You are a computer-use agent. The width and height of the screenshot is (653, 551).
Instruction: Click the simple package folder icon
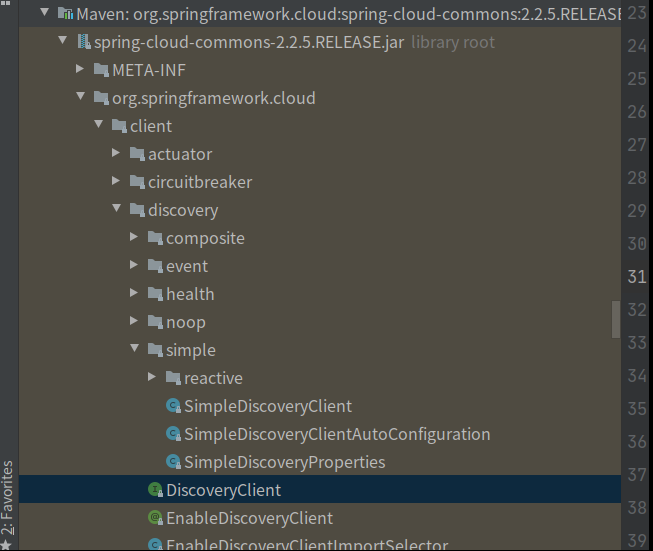click(x=155, y=349)
